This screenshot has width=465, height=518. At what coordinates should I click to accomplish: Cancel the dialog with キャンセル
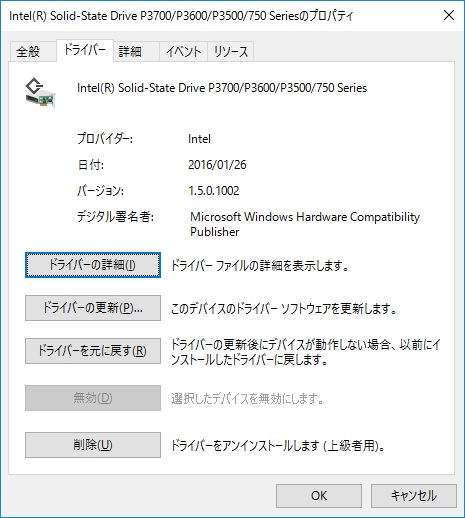[414, 496]
